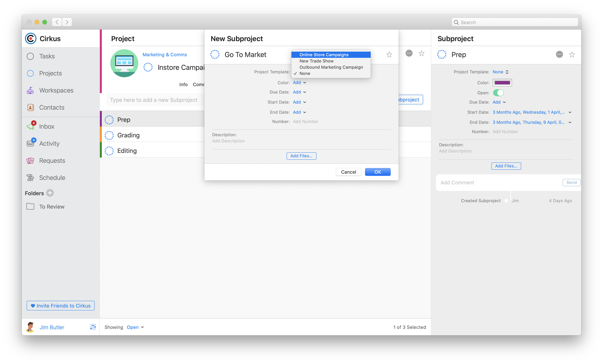Open the Contacts address book icon

coord(30,107)
